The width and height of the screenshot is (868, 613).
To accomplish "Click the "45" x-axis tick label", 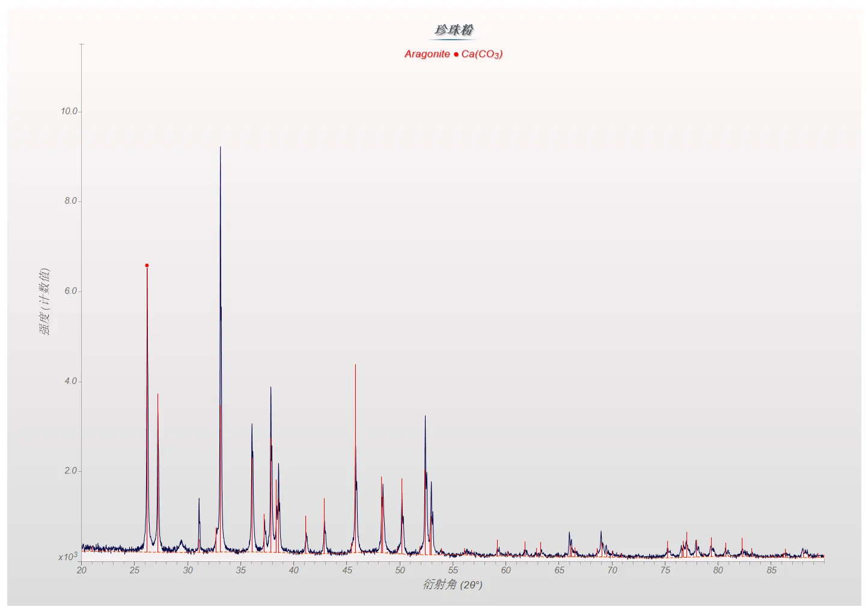I will tap(347, 570).
